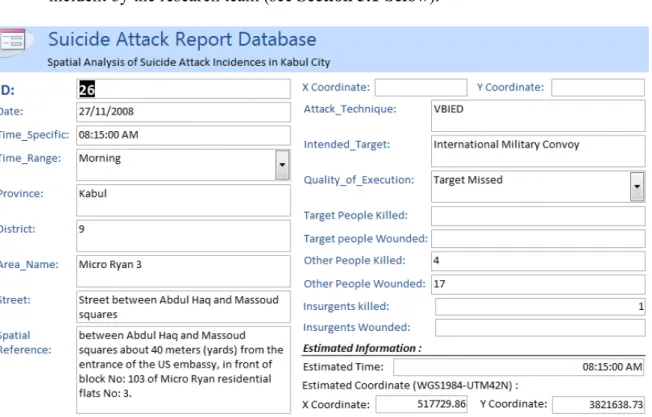Click the Other People Killed field showing 4

pos(538,261)
